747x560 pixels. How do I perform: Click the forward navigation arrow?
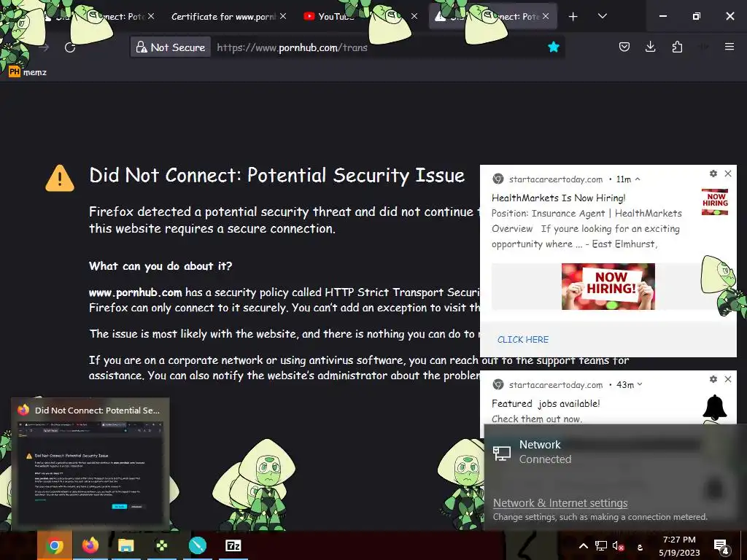point(44,47)
